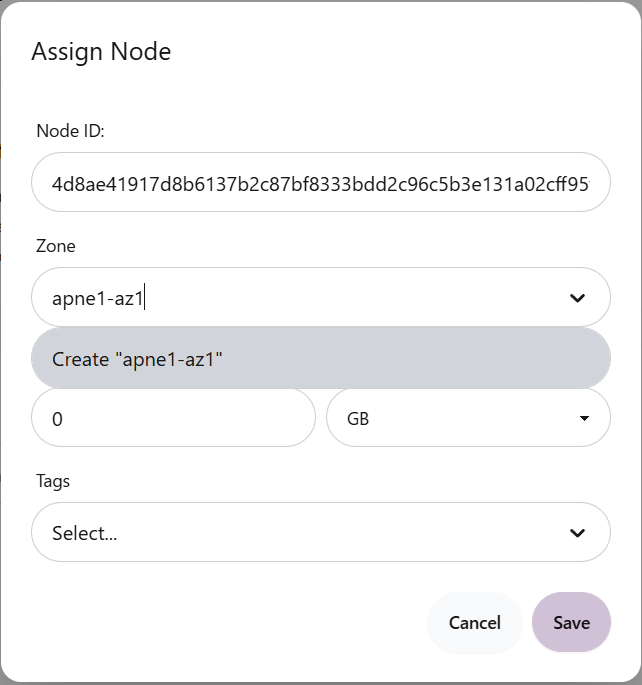
Task: Click the "Tags" field label
Action: (x=54, y=481)
